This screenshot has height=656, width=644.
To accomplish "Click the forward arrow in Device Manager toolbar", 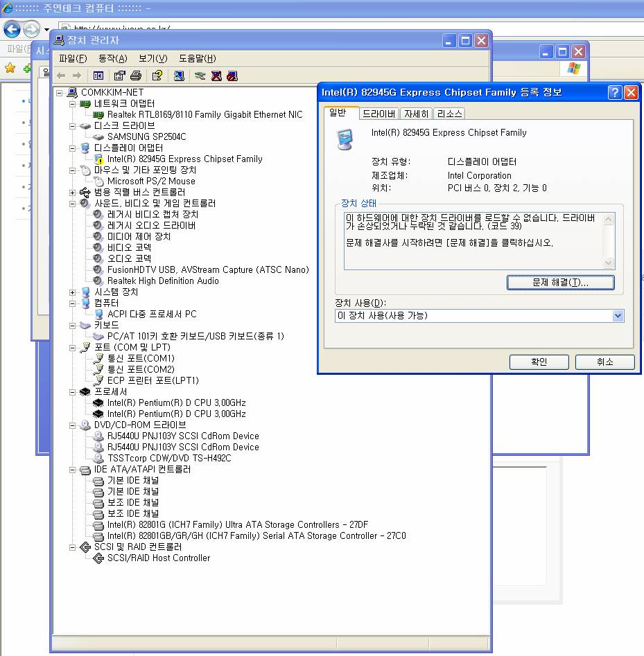I will point(77,76).
